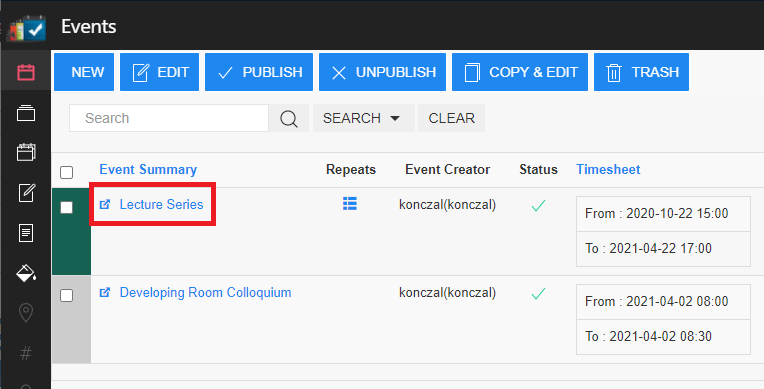764x389 pixels.
Task: Expand the SEARCH tools dropdown
Action: click(363, 118)
